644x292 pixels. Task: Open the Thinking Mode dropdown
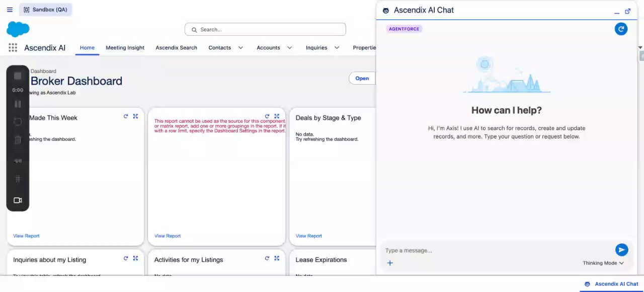coord(603,263)
